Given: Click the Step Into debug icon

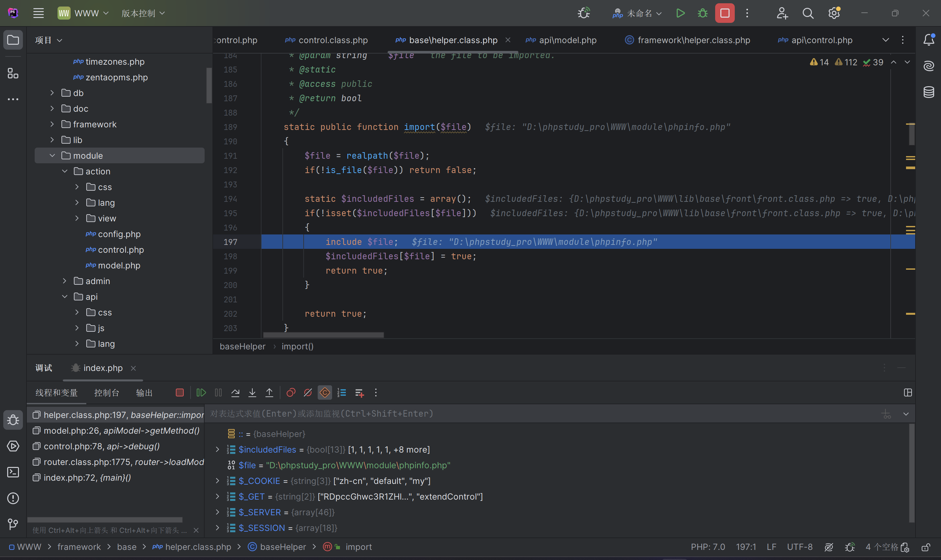Looking at the screenshot, I should click(252, 393).
